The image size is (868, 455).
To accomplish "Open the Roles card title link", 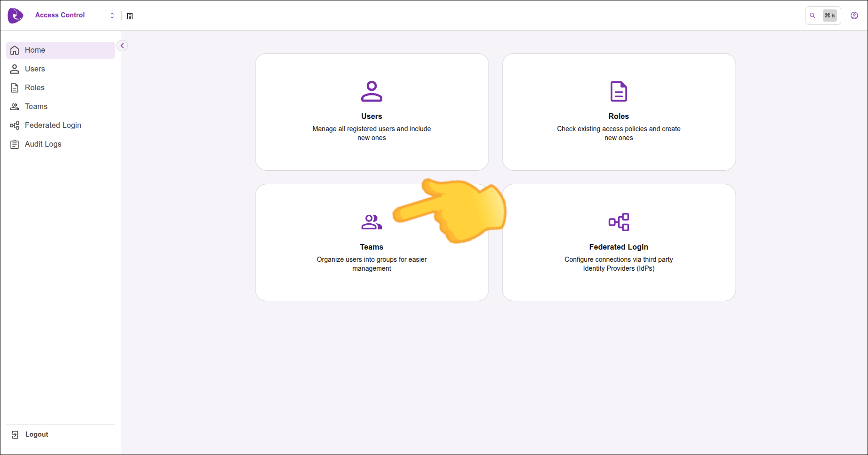I will [619, 116].
